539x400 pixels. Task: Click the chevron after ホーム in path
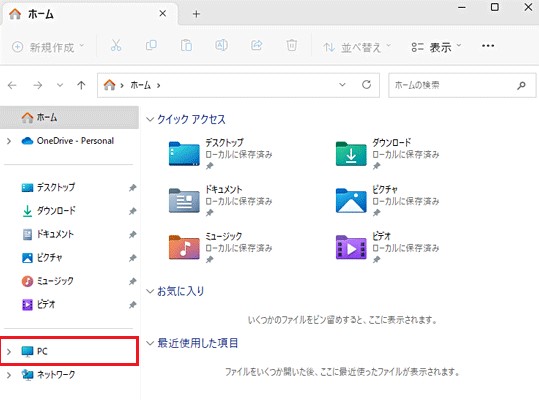(158, 85)
